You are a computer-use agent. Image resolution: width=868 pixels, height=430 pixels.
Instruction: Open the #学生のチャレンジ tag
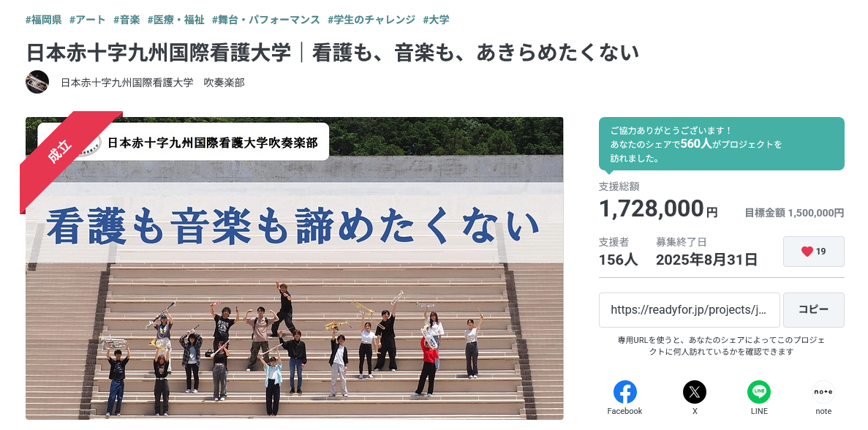371,20
